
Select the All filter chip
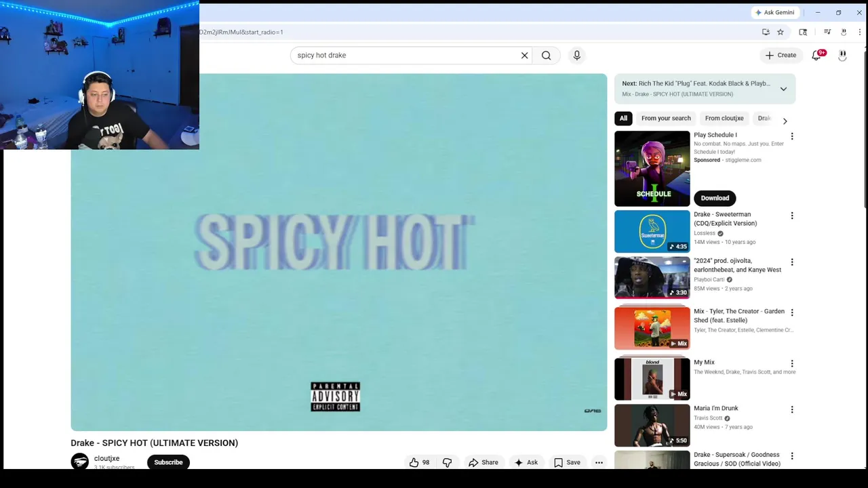(623, 118)
